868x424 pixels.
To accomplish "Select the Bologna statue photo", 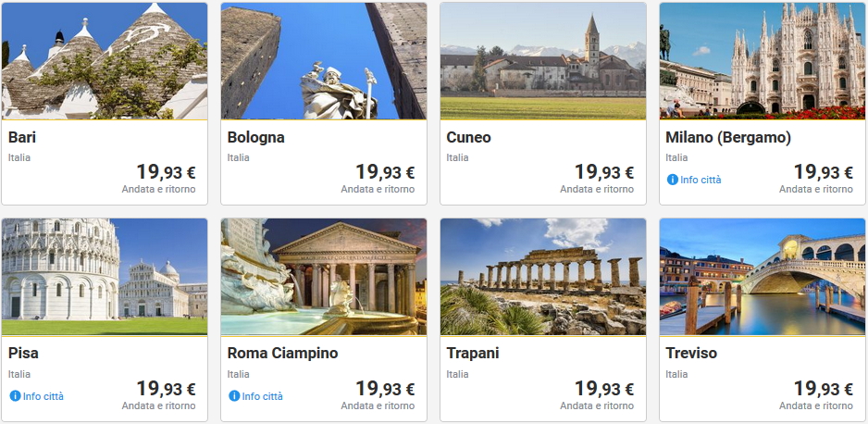I will point(324,61).
